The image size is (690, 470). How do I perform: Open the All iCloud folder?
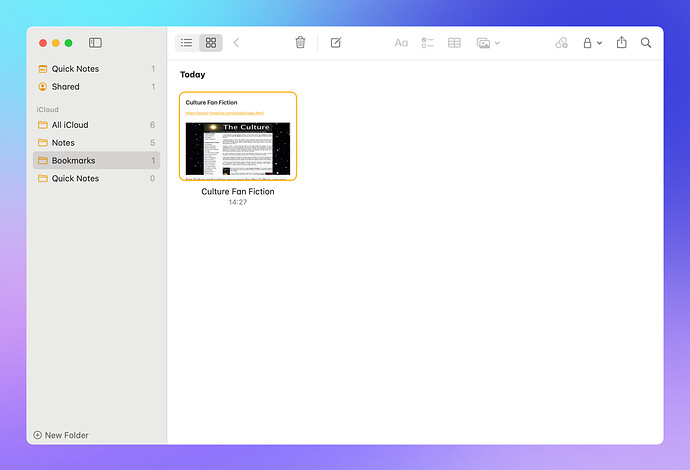pyautogui.click(x=70, y=125)
